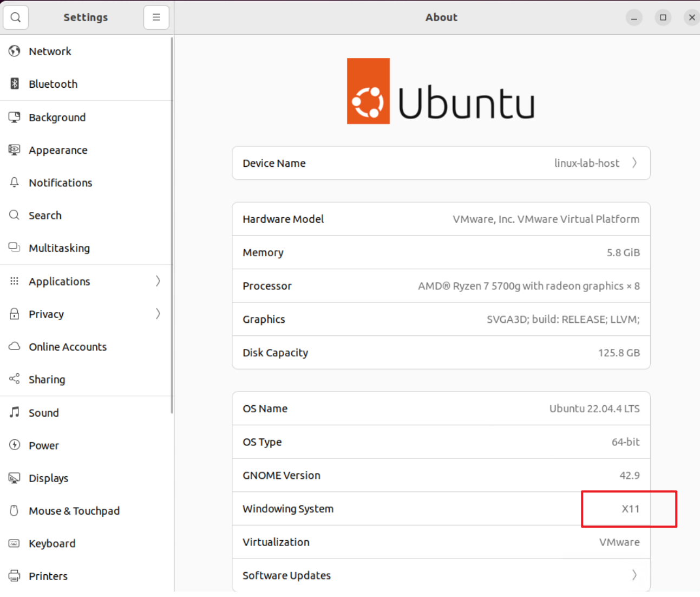This screenshot has height=597, width=700.
Task: Open Keyboard settings
Action: (87, 543)
